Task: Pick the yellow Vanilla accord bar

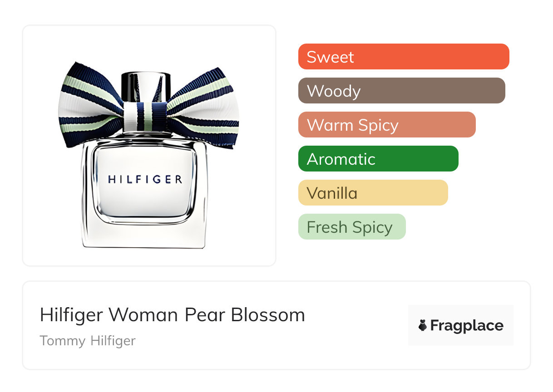Action: coord(373,193)
